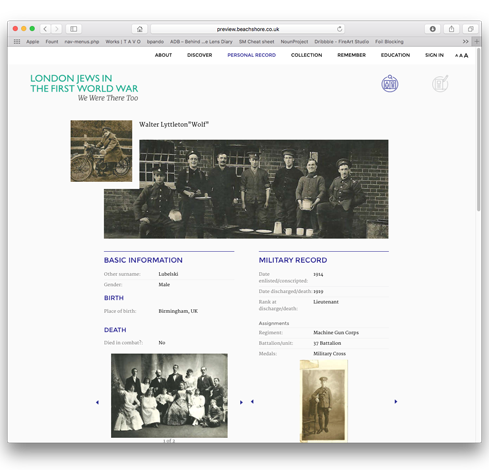The width and height of the screenshot is (489, 470).
Task: Click the page vertical scrollbar
Action: [479, 130]
